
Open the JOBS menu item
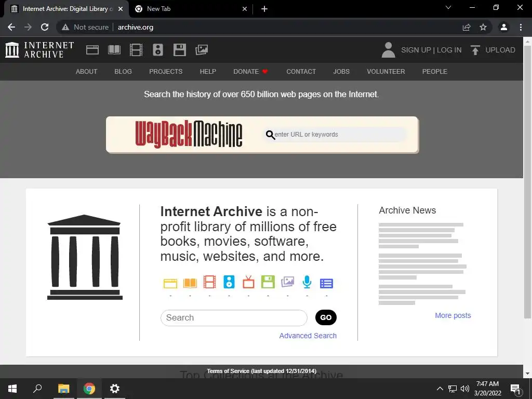pyautogui.click(x=341, y=72)
